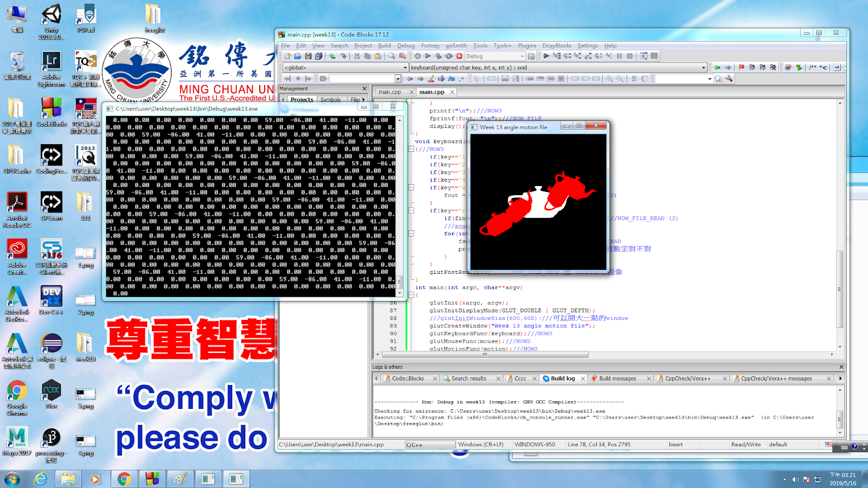
Task: Click the editor vertical scrollbar
Action: pyautogui.click(x=840, y=288)
